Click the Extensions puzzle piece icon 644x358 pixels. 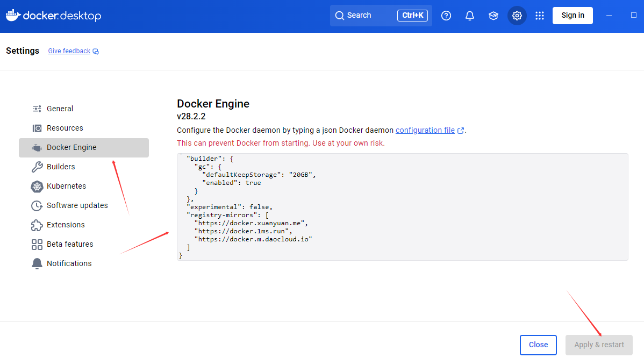[x=37, y=225]
